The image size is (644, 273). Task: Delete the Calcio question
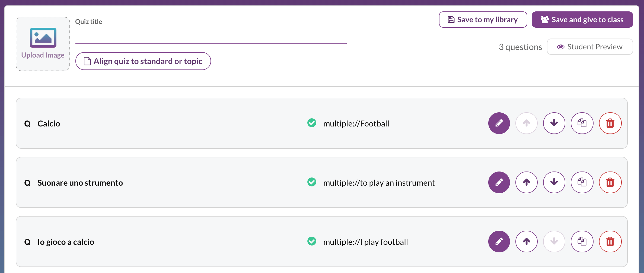[x=610, y=123]
